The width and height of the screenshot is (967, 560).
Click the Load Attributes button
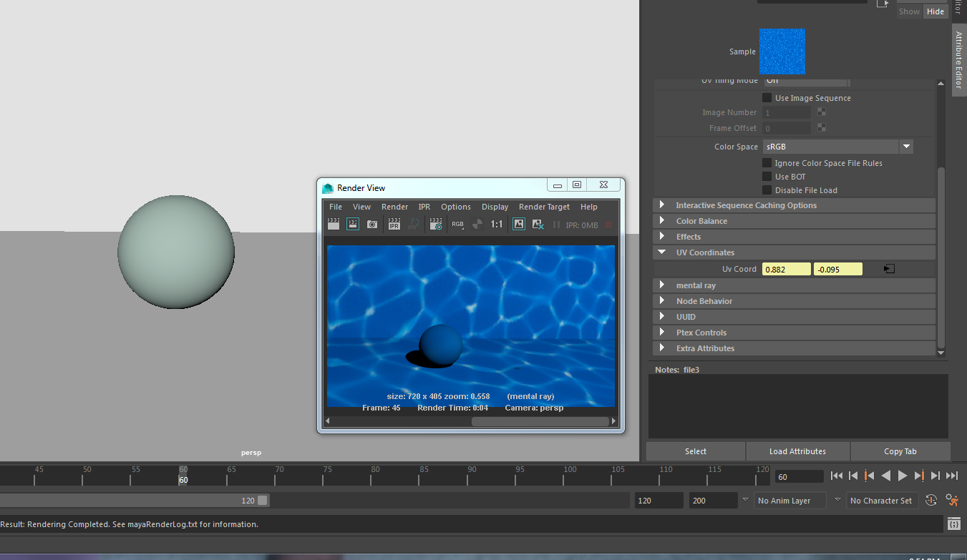[x=797, y=451]
